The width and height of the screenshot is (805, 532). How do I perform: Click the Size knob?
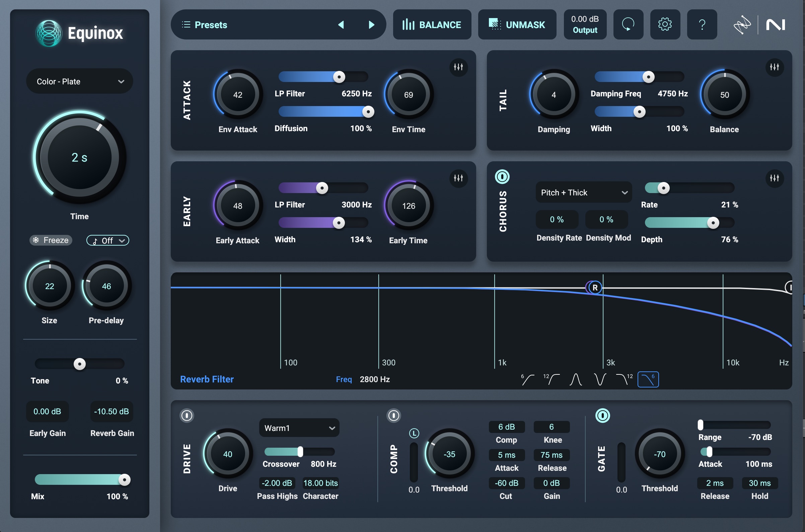click(50, 286)
